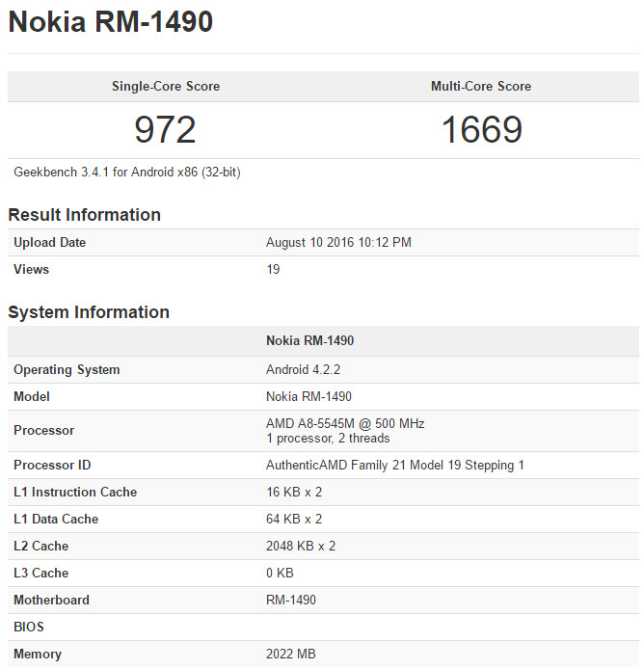The image size is (644, 669).
Task: Click the Motherboard value RM-1490
Action: 291,601
